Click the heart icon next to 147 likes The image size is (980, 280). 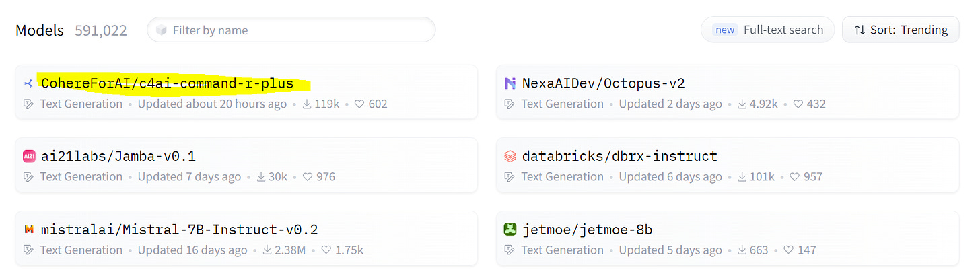tap(788, 250)
